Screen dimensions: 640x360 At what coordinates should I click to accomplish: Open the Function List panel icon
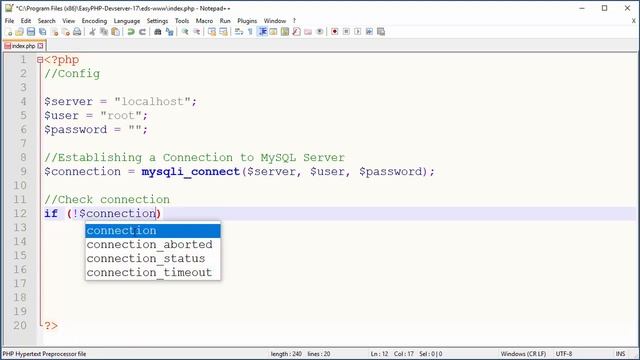[x=297, y=32]
